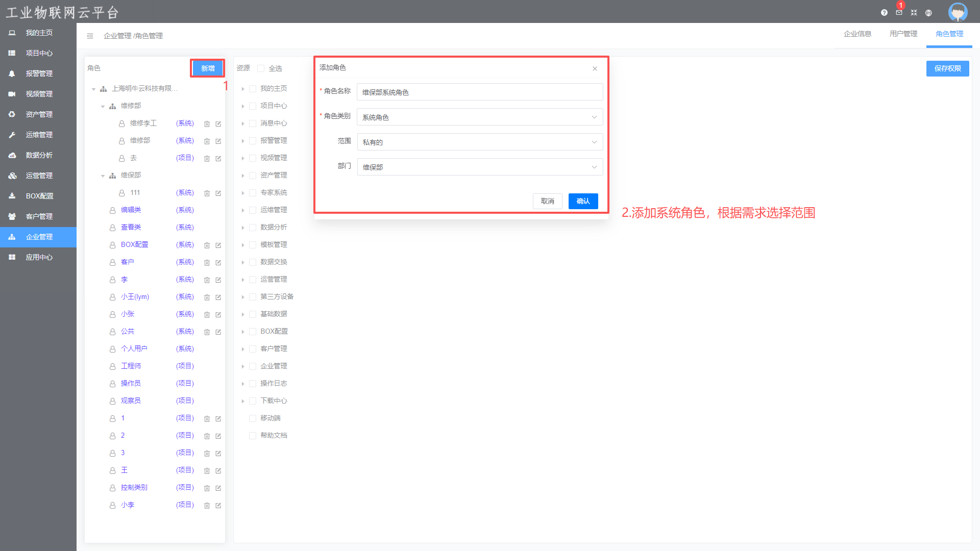Click the 确认 button in dialog
Viewport: 980px width, 551px height.
coord(583,201)
